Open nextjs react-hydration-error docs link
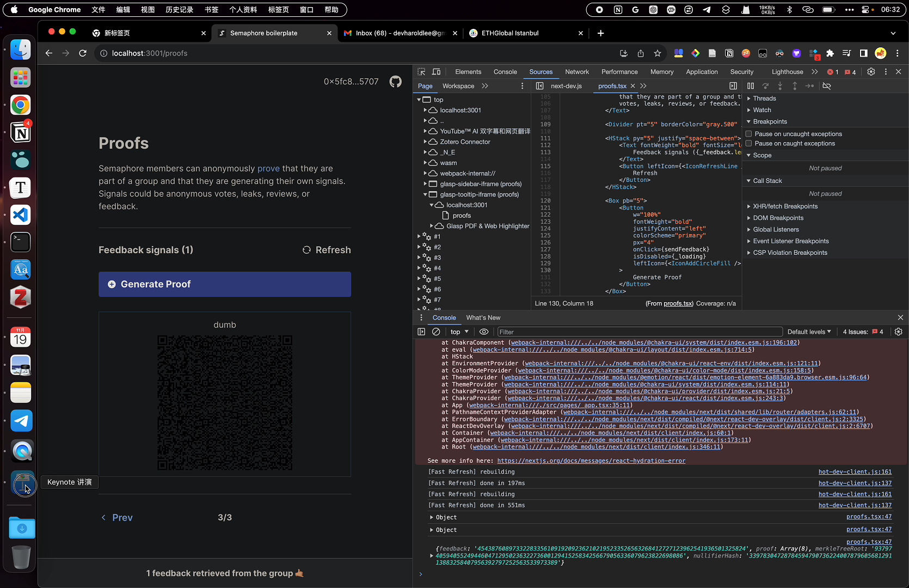This screenshot has height=588, width=909. [591, 461]
